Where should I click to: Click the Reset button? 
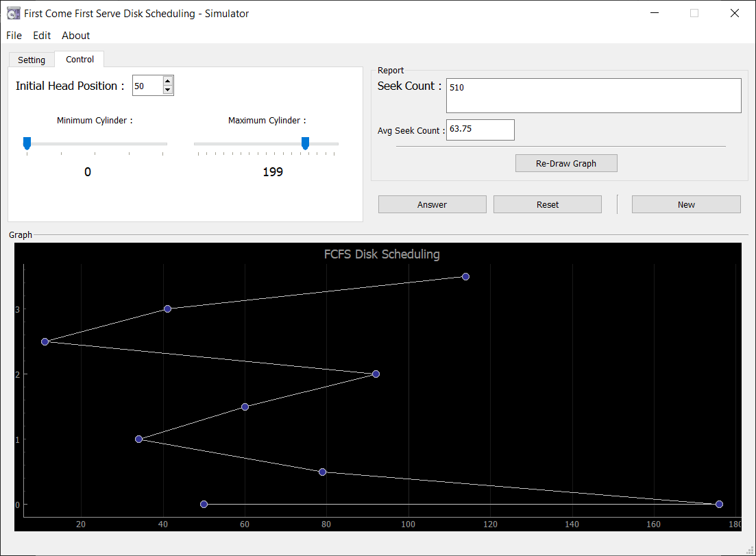(x=547, y=204)
